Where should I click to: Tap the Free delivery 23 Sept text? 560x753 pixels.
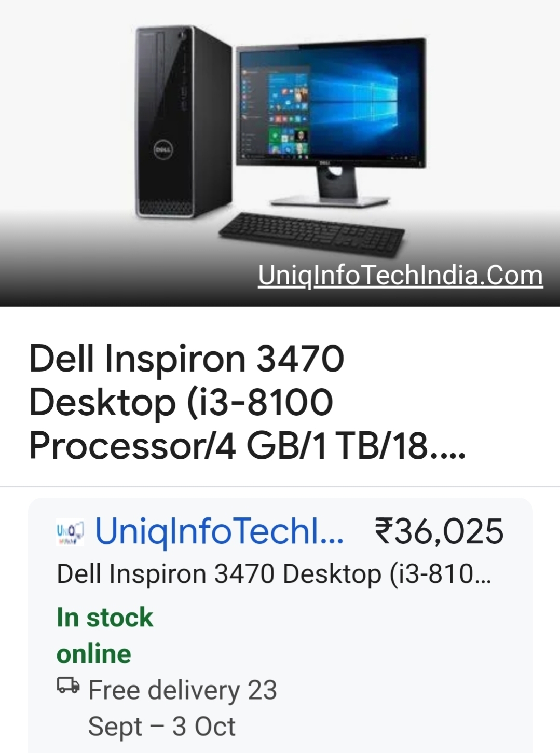183,690
